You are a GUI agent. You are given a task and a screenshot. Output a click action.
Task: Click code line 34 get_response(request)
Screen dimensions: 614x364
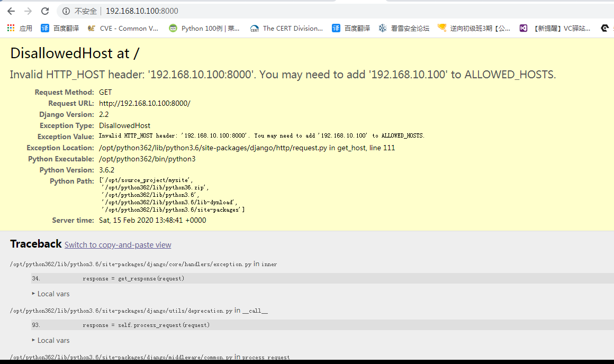tap(323, 278)
